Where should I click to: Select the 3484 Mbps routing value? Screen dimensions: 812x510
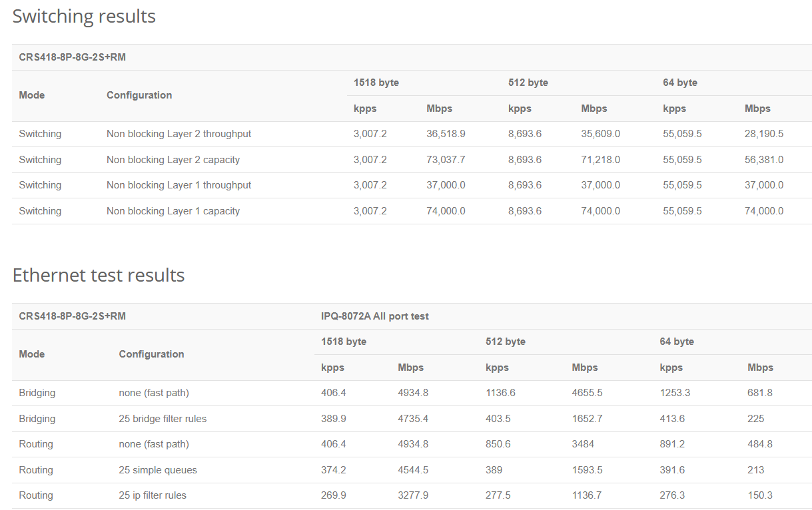pyautogui.click(x=583, y=444)
